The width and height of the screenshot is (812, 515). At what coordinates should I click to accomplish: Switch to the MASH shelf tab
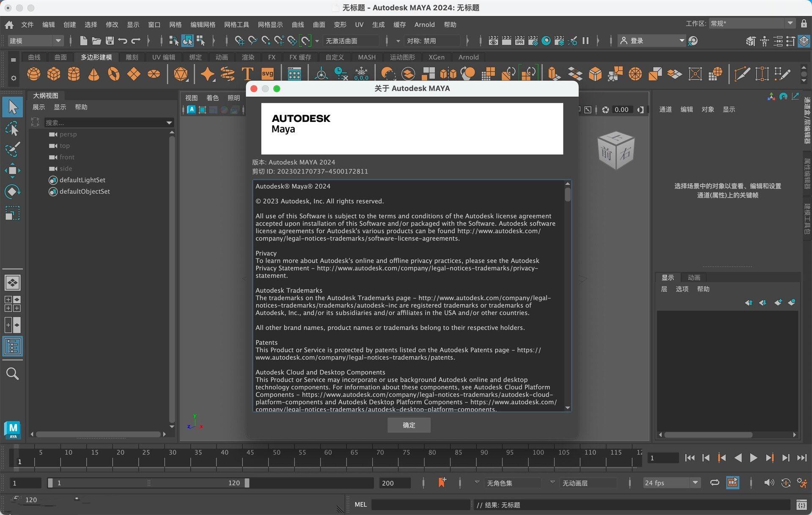pos(367,57)
